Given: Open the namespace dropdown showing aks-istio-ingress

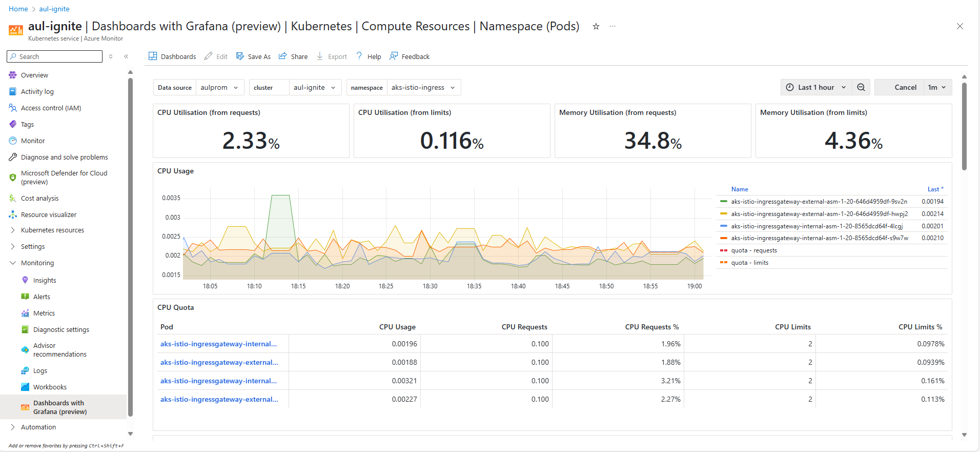Looking at the screenshot, I should [423, 88].
